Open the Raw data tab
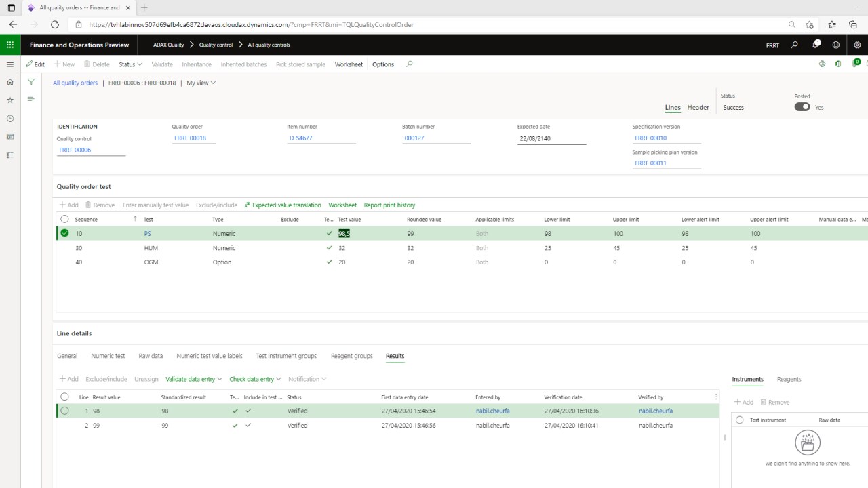The width and height of the screenshot is (868, 488). tap(151, 356)
